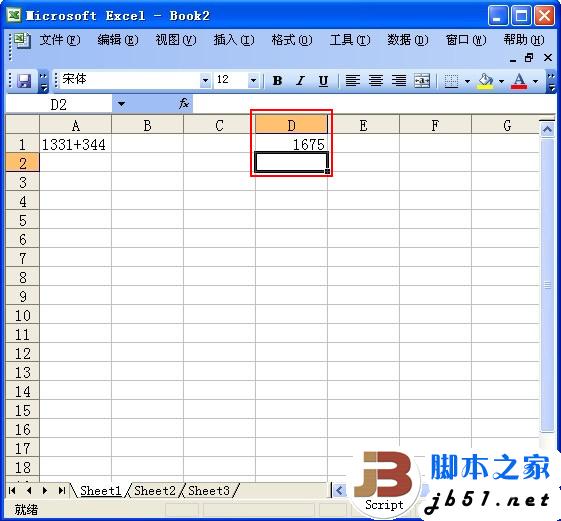561x521 pixels.
Task: Switch to Sheet2 tab
Action: point(155,491)
